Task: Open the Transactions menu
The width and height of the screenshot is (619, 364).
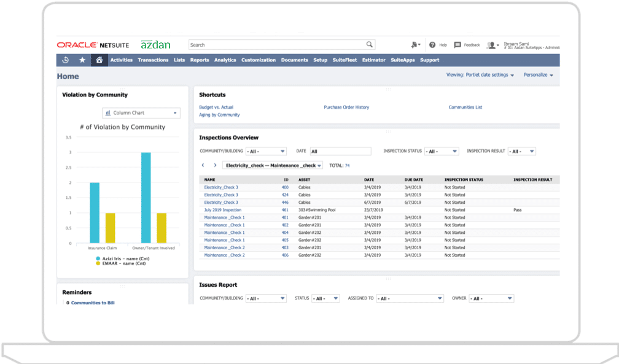Action: [153, 60]
